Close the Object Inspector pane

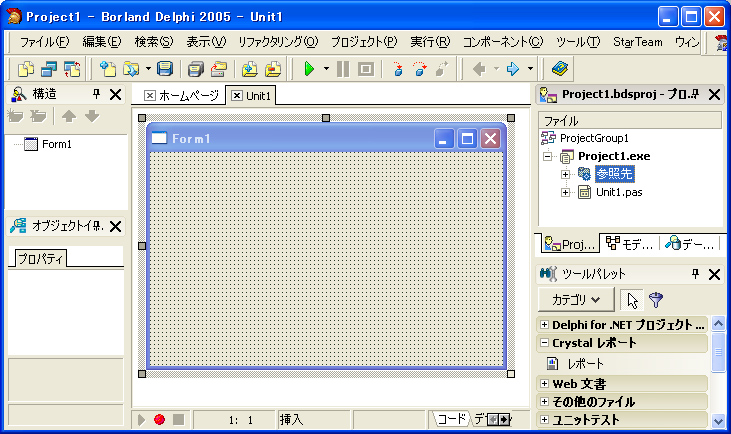pos(115,227)
